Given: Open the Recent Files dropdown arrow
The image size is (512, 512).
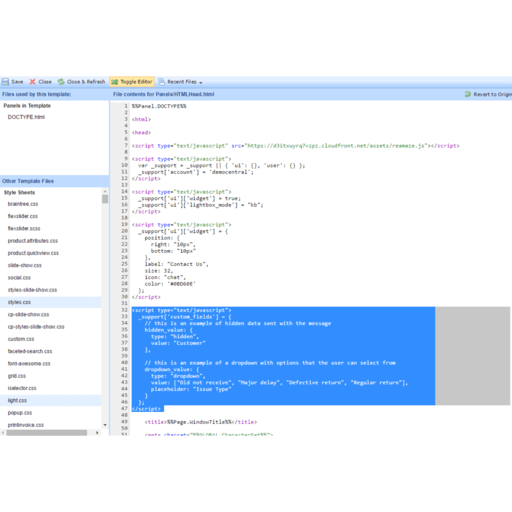Looking at the screenshot, I should coord(201,82).
